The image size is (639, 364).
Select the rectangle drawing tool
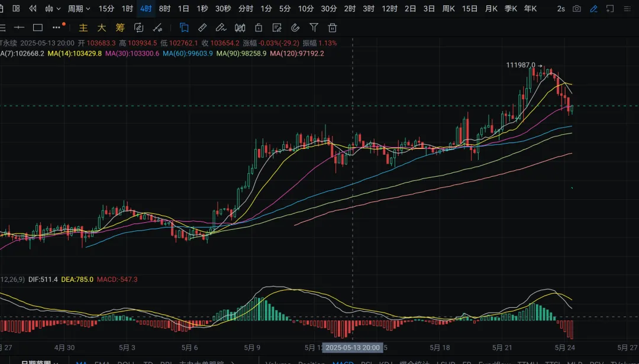(38, 27)
